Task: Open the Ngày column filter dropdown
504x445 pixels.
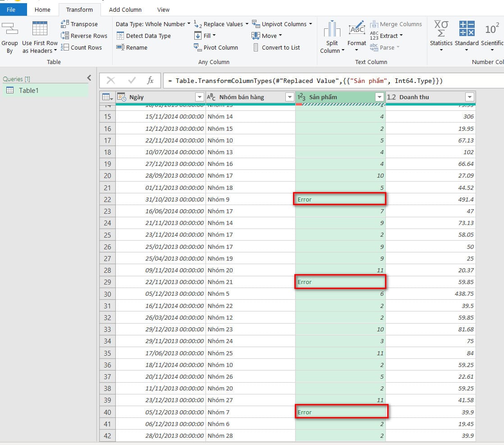Action: 199,97
